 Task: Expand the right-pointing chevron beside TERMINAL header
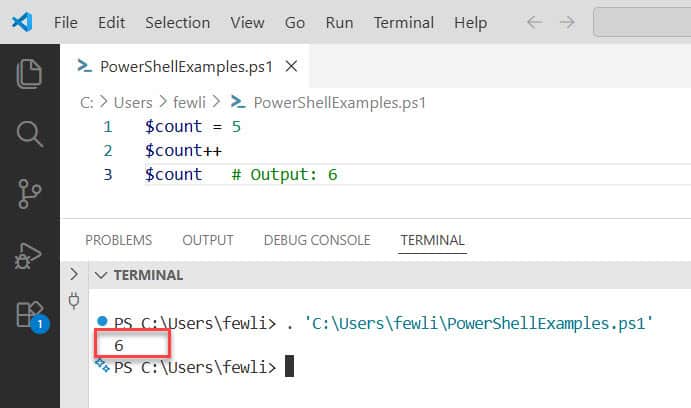[74, 274]
